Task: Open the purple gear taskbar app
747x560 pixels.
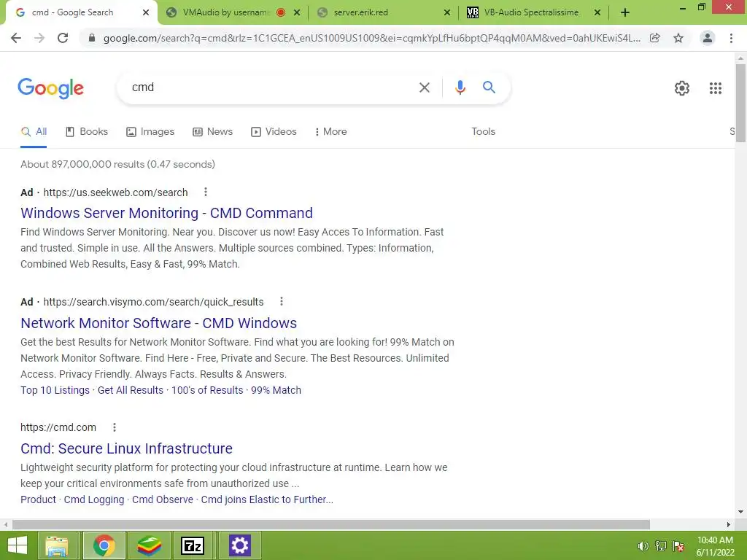Action: (x=239, y=545)
